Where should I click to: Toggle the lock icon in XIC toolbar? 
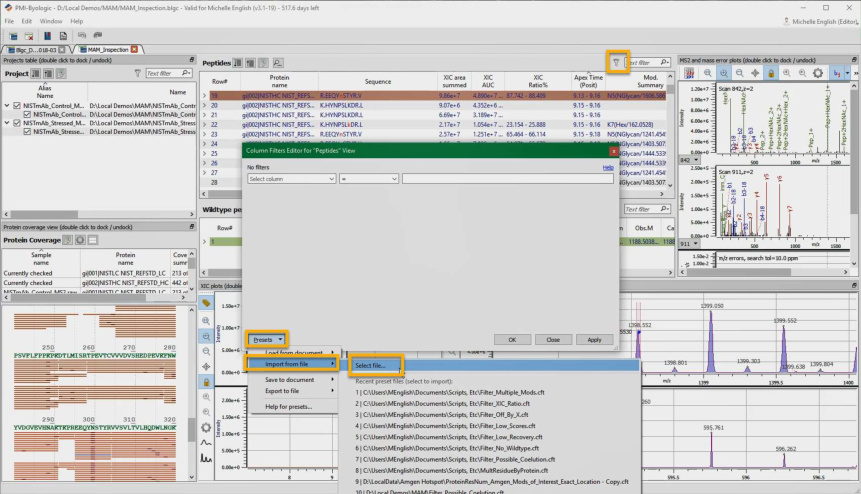206,381
